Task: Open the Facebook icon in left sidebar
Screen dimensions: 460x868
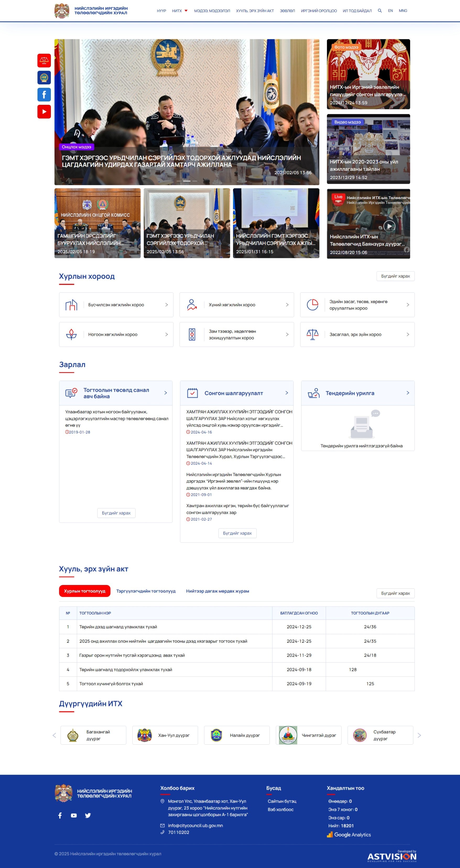Action: 44,95
